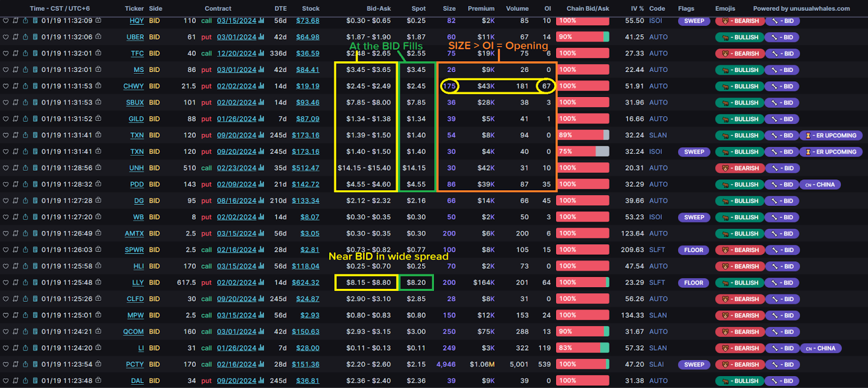Toggle heart favorite on SPWR row
Screen dimensions: 868x388
[x=5, y=250]
